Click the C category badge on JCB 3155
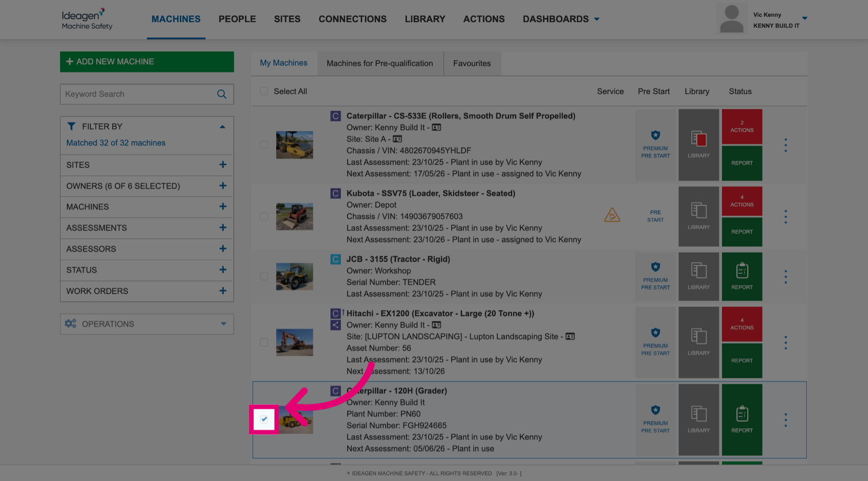The height and width of the screenshot is (481, 868). pos(335,259)
